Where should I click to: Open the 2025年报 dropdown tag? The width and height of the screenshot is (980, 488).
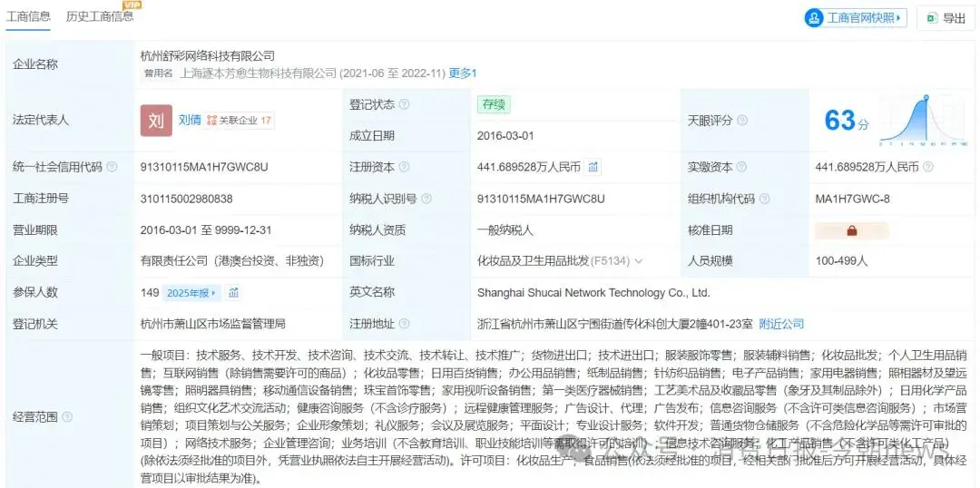(191, 292)
